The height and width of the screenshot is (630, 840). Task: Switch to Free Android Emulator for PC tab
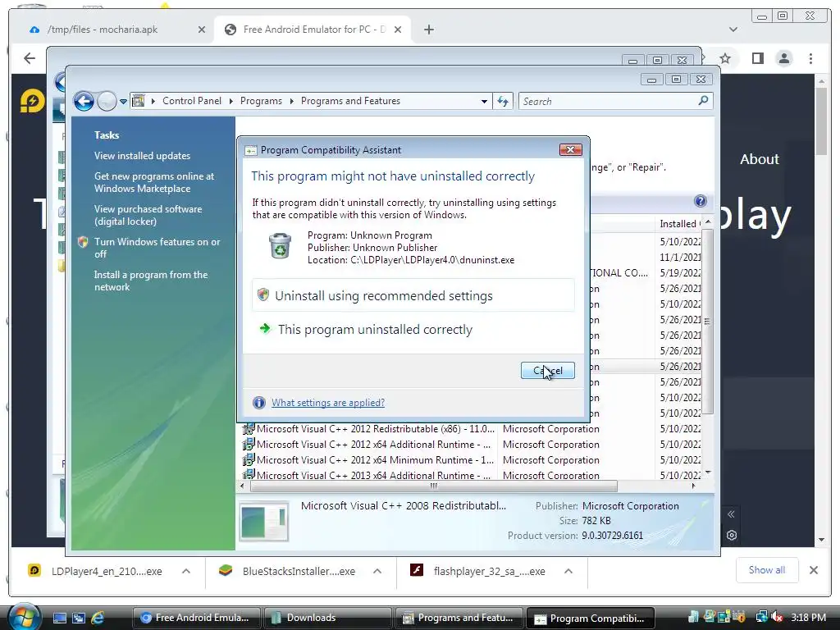[x=314, y=30]
